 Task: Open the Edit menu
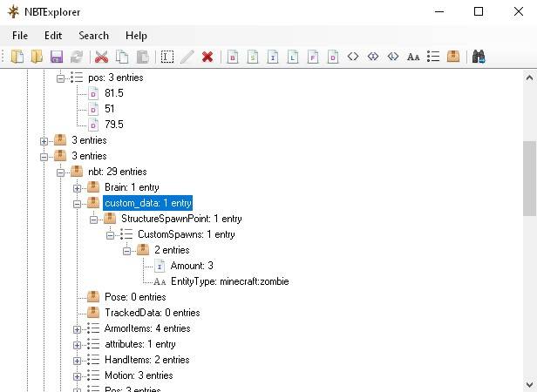[x=53, y=36]
